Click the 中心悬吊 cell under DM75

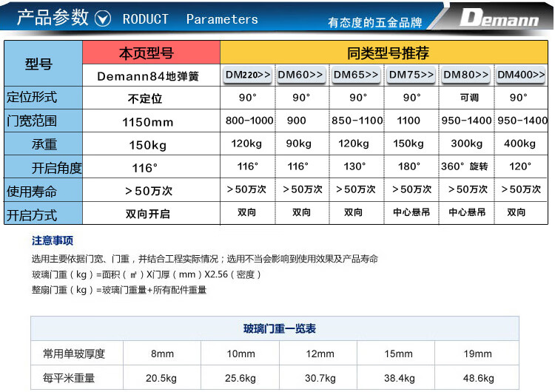[411, 212]
